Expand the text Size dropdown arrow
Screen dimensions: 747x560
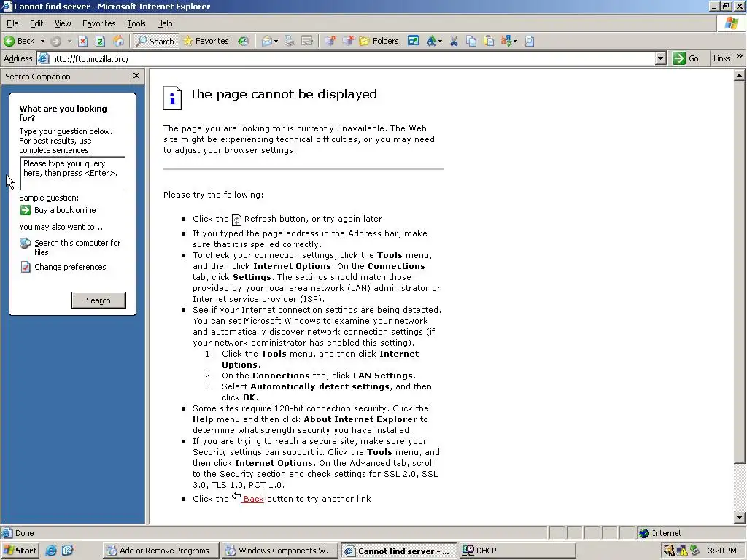[x=440, y=42]
